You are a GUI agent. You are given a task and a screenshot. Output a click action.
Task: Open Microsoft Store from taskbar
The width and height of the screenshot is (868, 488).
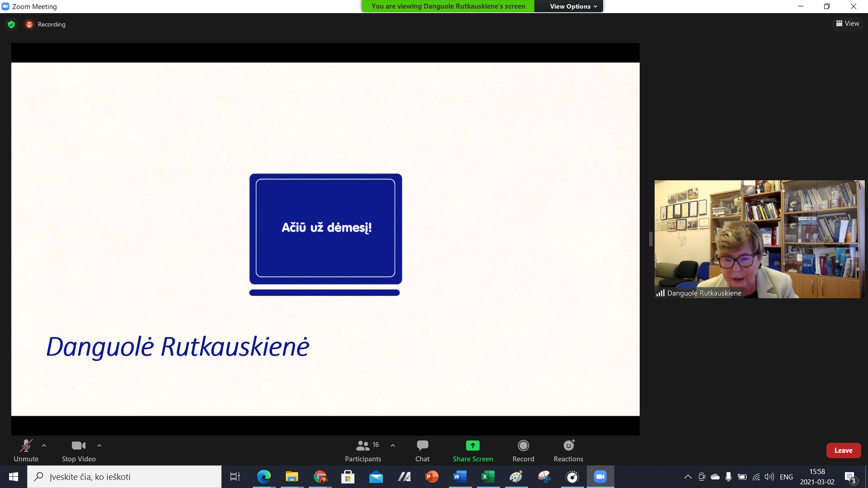(x=348, y=477)
